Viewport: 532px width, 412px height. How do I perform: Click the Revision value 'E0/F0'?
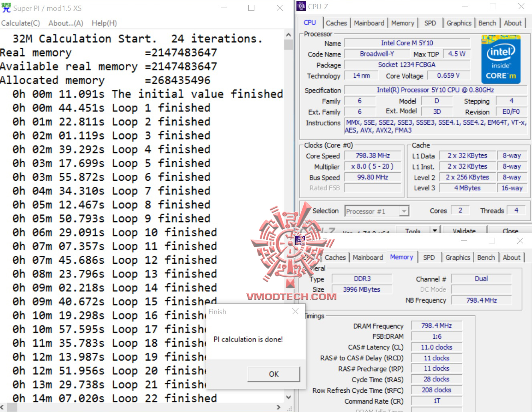point(511,112)
